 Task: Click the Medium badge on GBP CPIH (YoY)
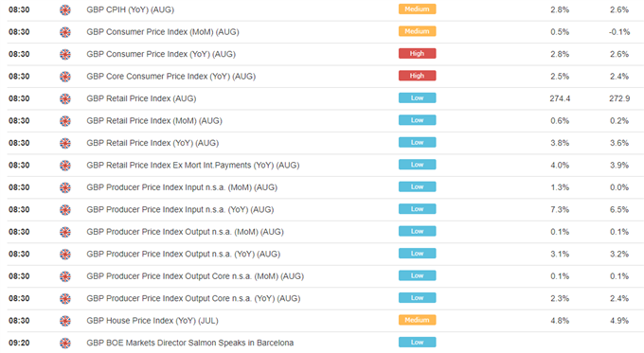click(417, 9)
